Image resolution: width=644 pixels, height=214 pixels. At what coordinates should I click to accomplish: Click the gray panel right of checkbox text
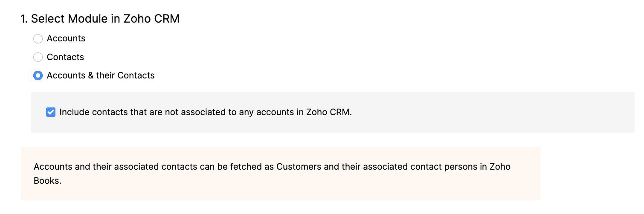(490, 113)
